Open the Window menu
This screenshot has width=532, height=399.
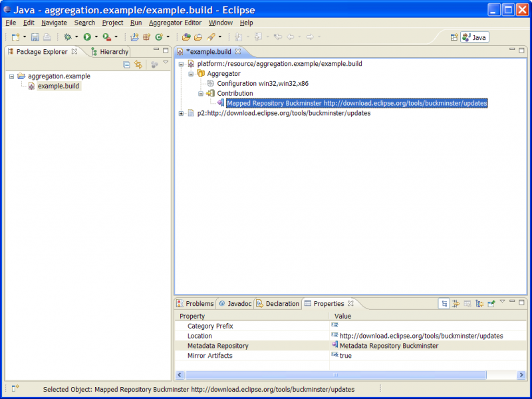pyautogui.click(x=221, y=23)
